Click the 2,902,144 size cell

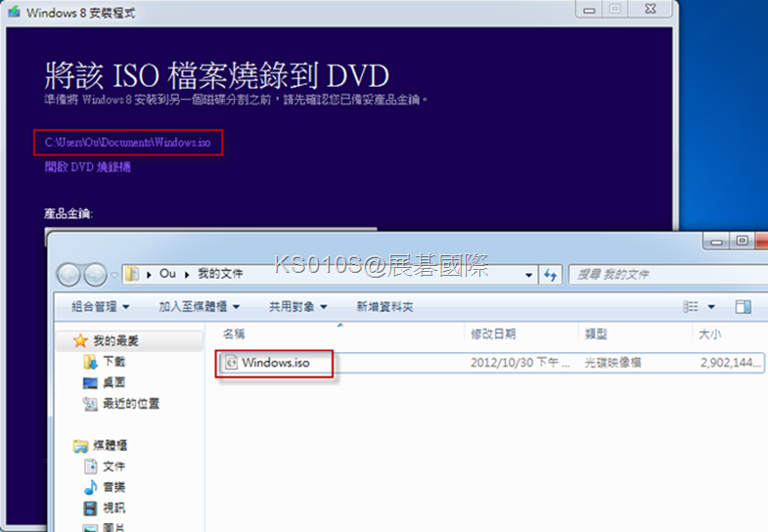click(730, 363)
